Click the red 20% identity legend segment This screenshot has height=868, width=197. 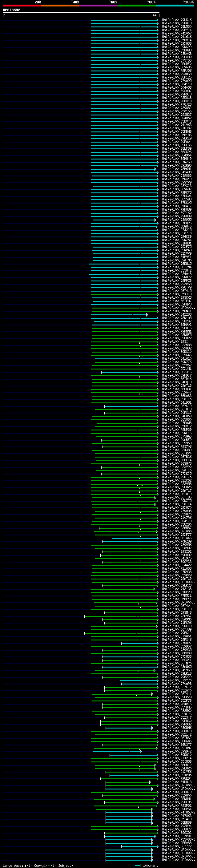tap(22, 6)
